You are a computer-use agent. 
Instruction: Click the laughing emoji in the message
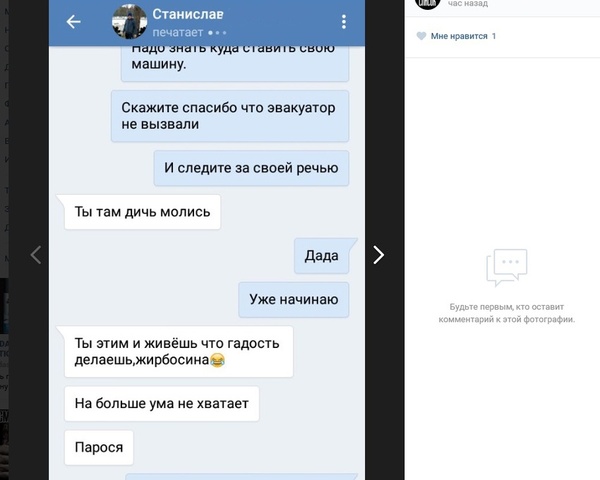click(x=217, y=360)
